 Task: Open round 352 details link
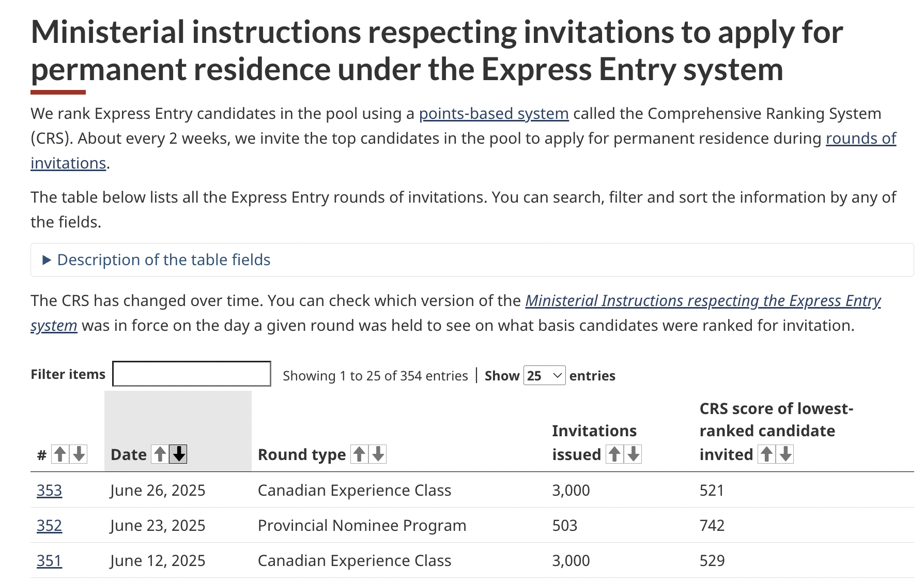(x=49, y=526)
